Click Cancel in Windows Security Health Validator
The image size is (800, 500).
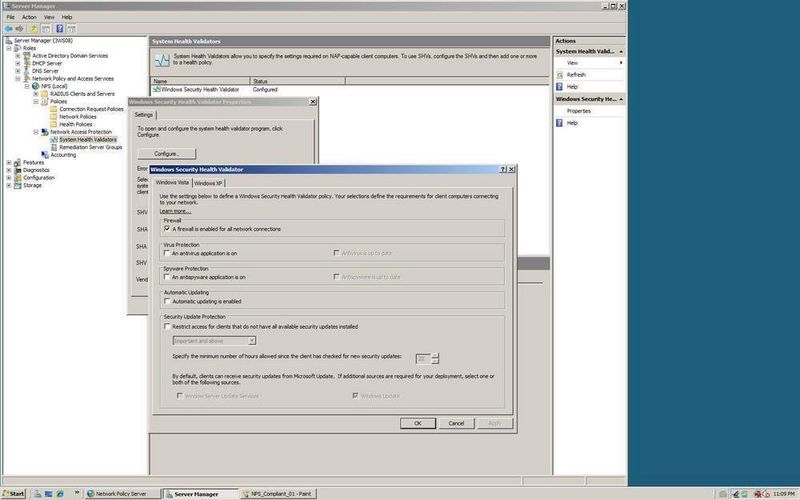pyautogui.click(x=456, y=423)
